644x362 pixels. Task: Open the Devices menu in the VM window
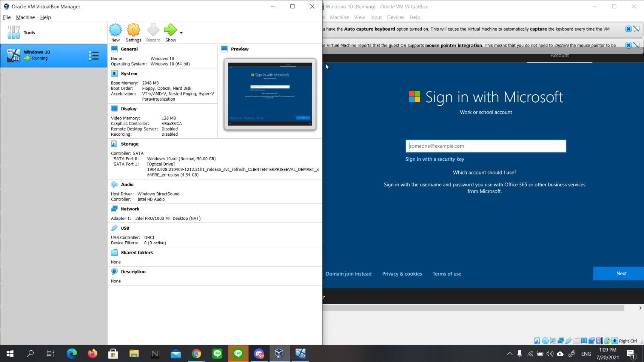pyautogui.click(x=395, y=17)
